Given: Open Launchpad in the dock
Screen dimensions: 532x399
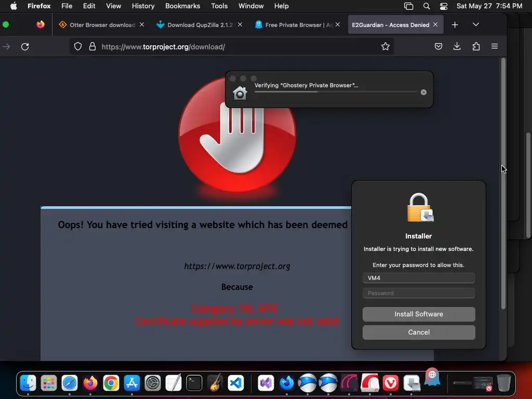Looking at the screenshot, I should click(49, 383).
